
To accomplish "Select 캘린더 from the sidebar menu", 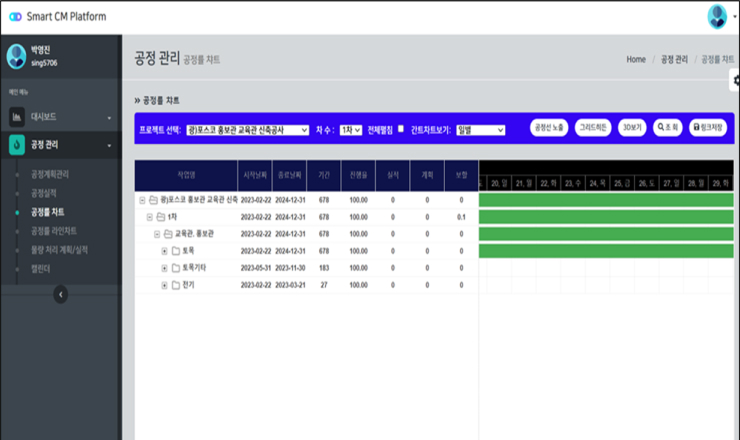I will [x=44, y=268].
